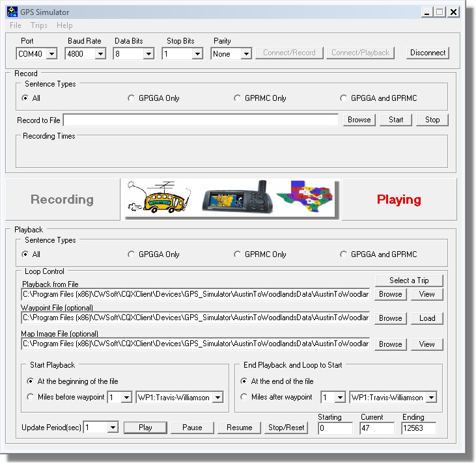Image resolution: width=476 pixels, height=464 pixels.
Task: Click the Stop/Reset button
Action: pyautogui.click(x=286, y=428)
